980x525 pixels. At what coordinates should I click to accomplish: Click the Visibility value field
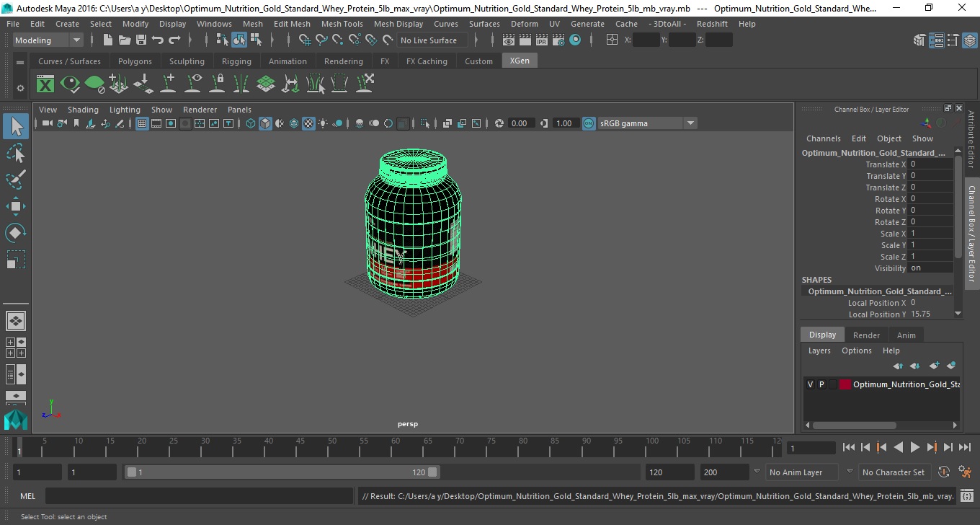point(930,268)
